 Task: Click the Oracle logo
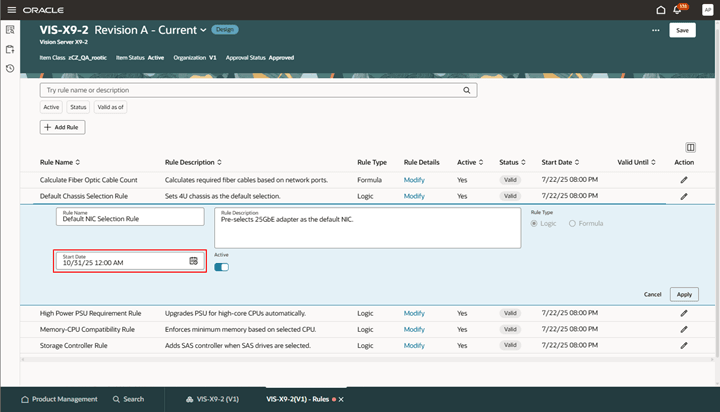click(43, 10)
